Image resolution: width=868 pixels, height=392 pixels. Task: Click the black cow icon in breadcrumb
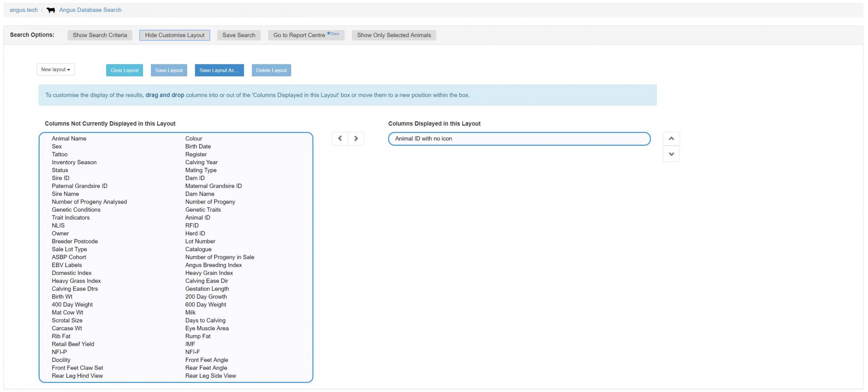(51, 10)
